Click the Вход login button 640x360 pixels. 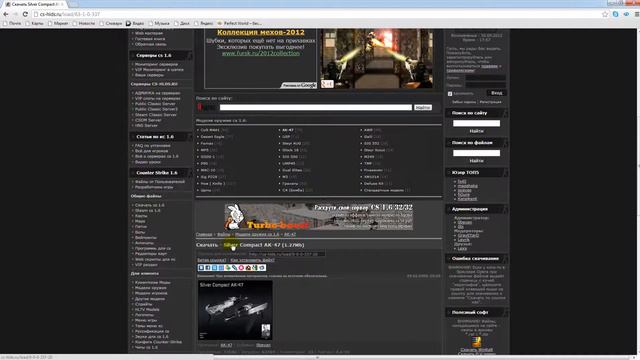[x=497, y=93]
